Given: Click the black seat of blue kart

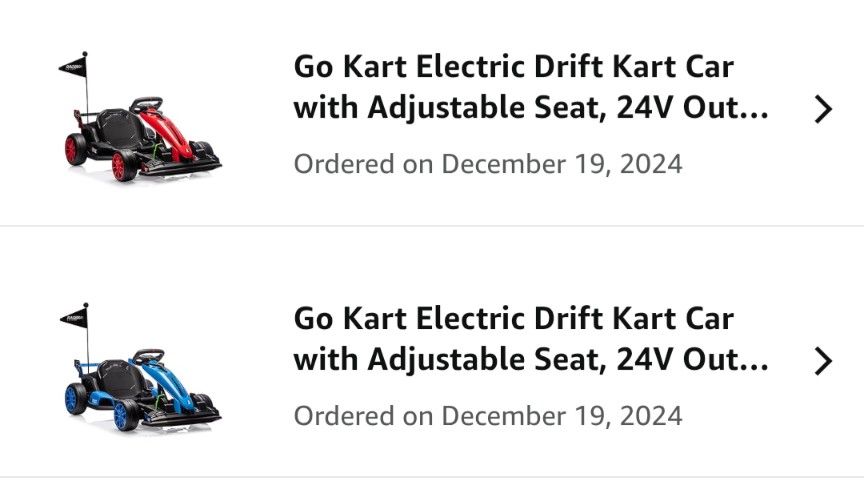Looking at the screenshot, I should click(x=118, y=378).
